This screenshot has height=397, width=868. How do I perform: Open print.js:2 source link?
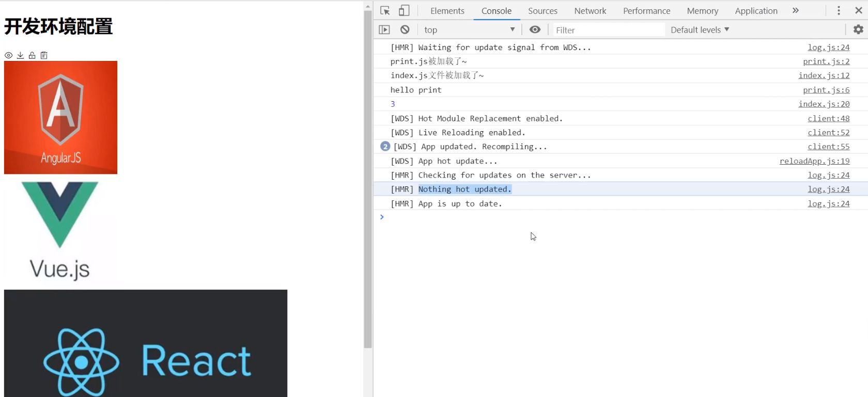pos(826,61)
